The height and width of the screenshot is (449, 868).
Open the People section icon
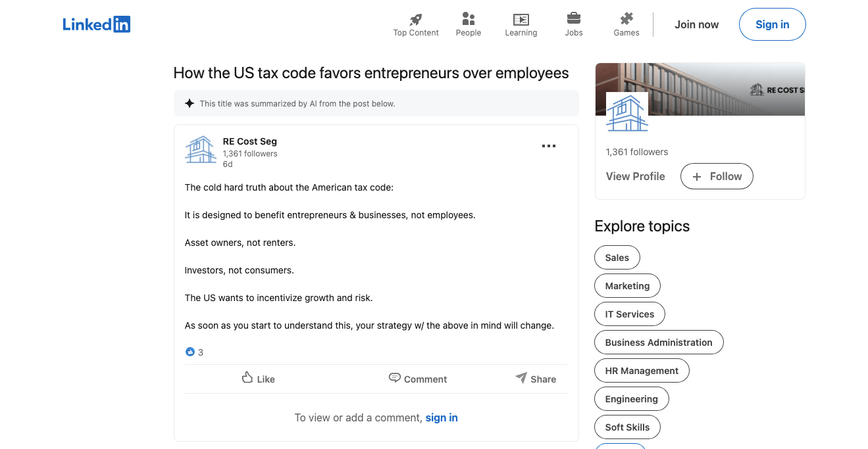click(x=468, y=19)
